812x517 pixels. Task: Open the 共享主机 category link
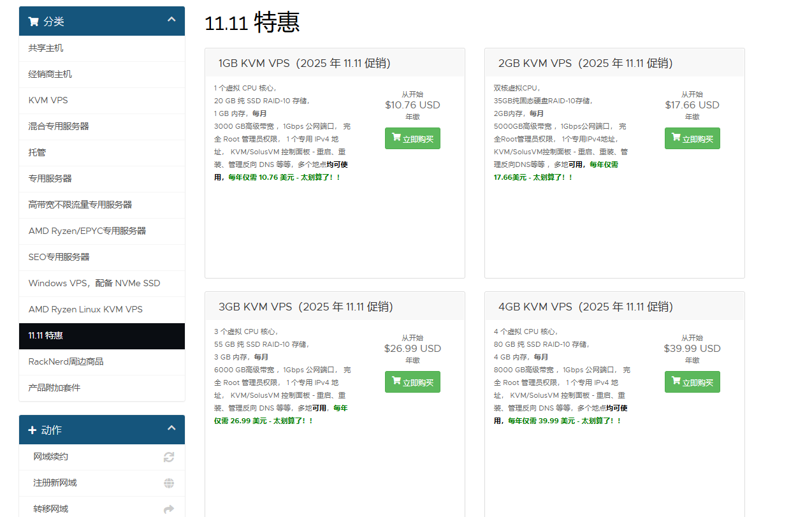pos(45,48)
